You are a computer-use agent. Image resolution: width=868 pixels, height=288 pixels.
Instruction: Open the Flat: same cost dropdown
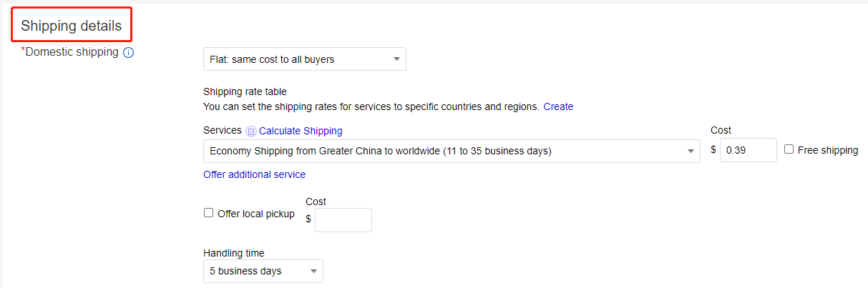coord(305,59)
